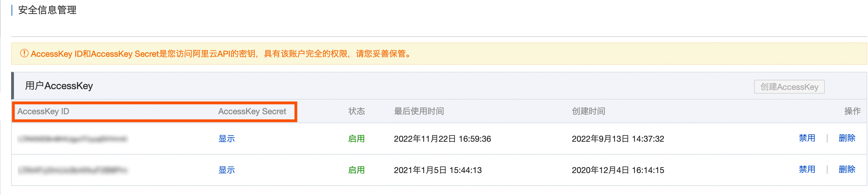868x195 pixels.
Task: Click the warning icon in the yellow banner
Action: [24, 53]
